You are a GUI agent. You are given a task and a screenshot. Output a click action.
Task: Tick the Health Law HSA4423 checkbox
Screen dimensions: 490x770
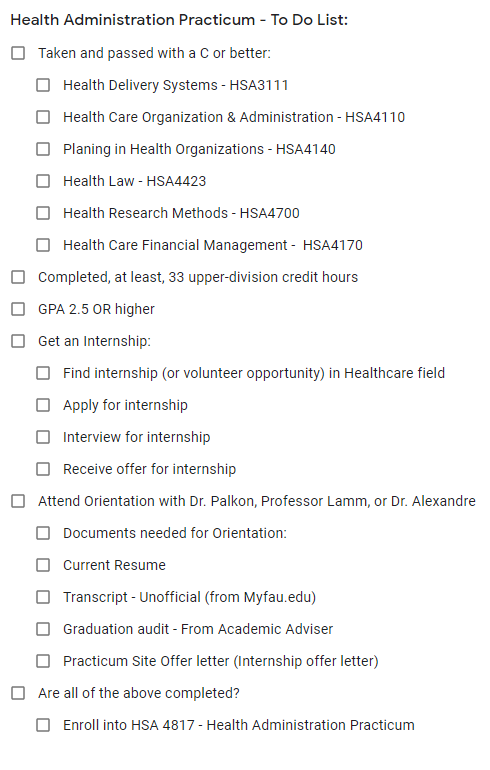(x=43, y=181)
